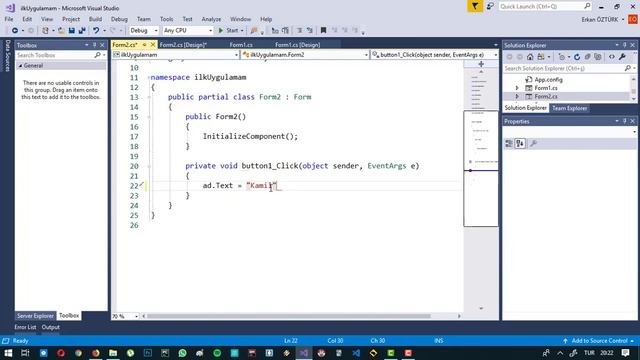640x360 pixels.
Task: Click the Solution Explorer Show All Files icon
Action: [x=598, y=57]
